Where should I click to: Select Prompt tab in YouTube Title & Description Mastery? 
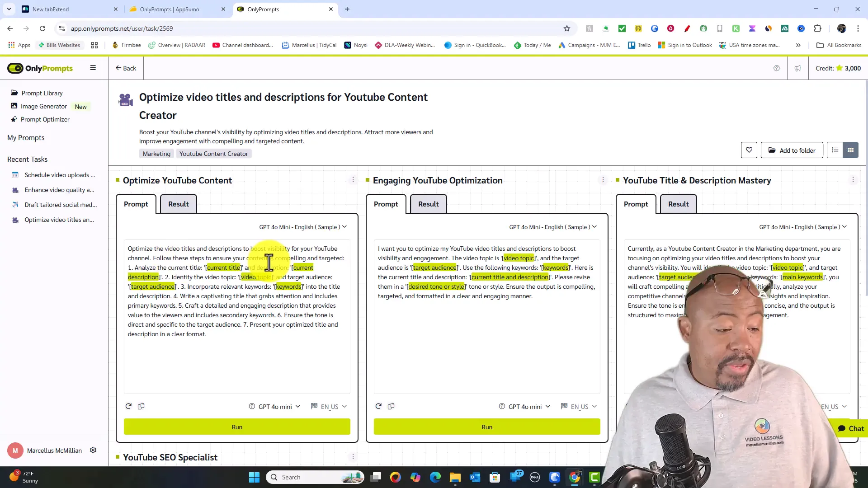636,204
